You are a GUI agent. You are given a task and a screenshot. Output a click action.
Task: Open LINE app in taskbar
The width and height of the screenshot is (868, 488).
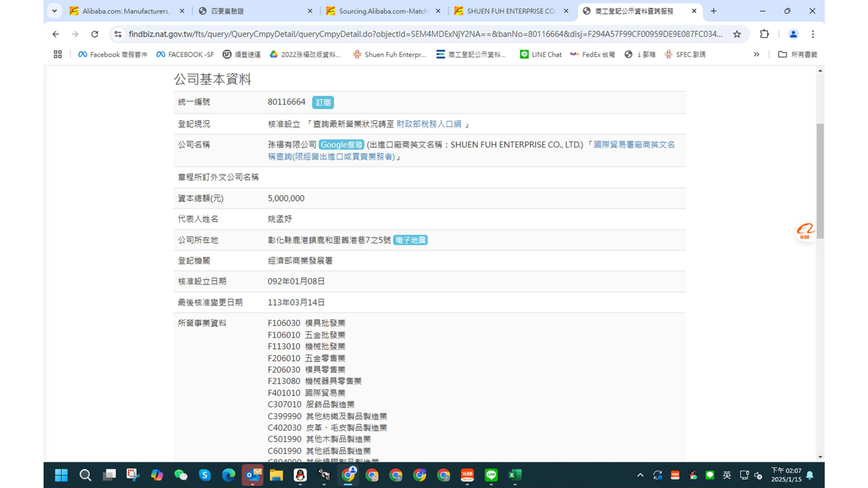491,475
